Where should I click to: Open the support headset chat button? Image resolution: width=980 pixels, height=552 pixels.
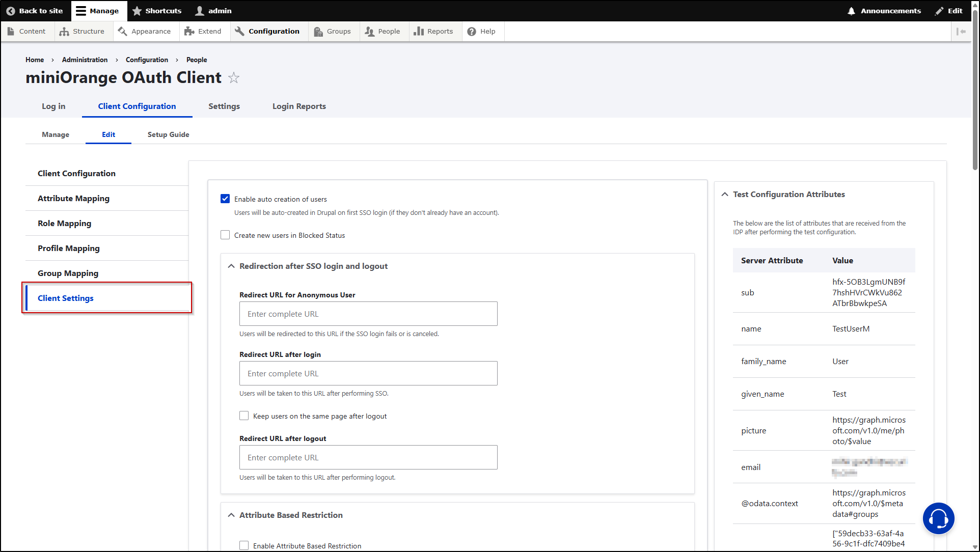(938, 518)
